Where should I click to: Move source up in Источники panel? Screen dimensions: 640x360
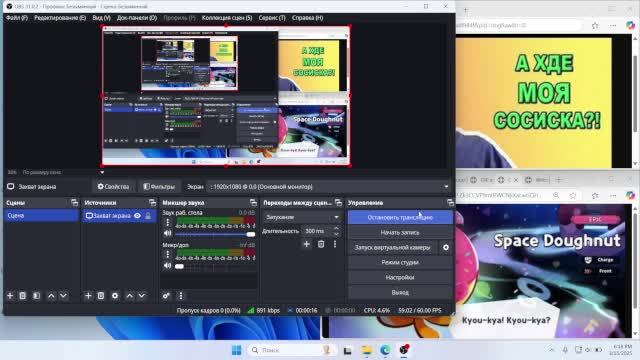point(129,296)
